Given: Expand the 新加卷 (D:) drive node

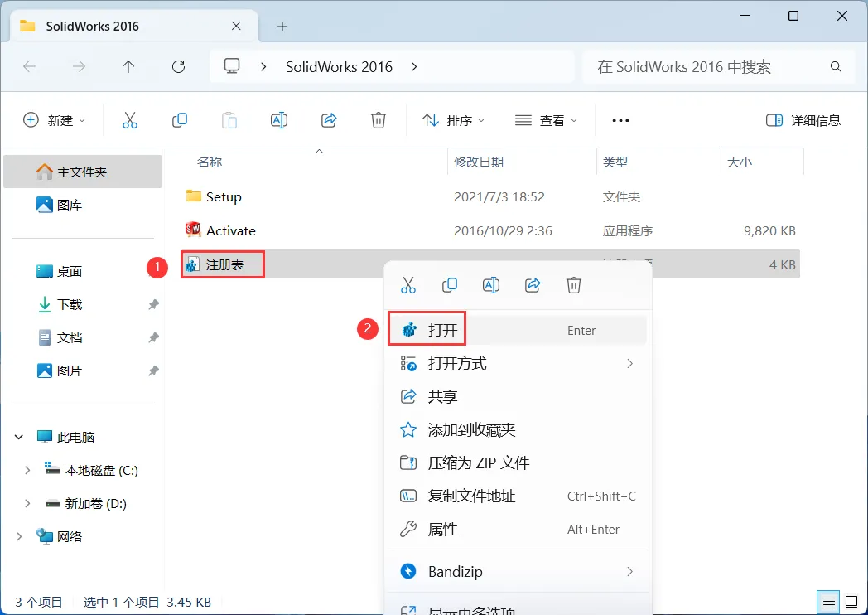Looking at the screenshot, I should pyautogui.click(x=27, y=504).
